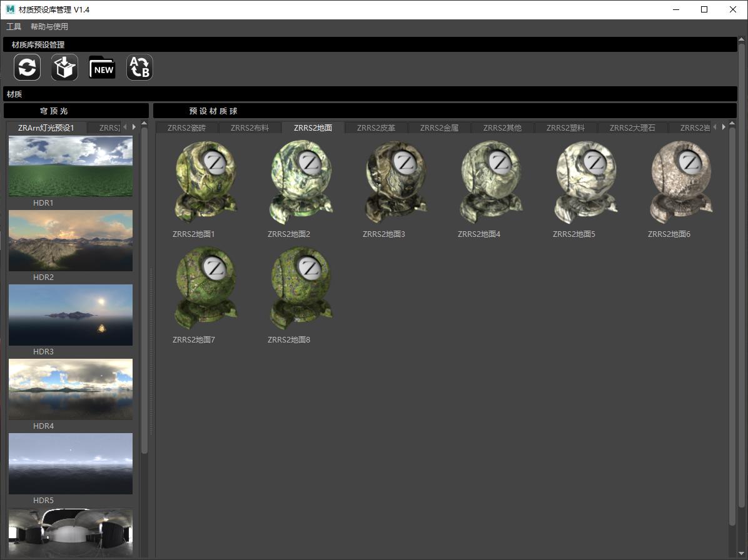Switch to the ZRRS2金属 tab
Image resolution: width=748 pixels, height=560 pixels.
[x=439, y=128]
